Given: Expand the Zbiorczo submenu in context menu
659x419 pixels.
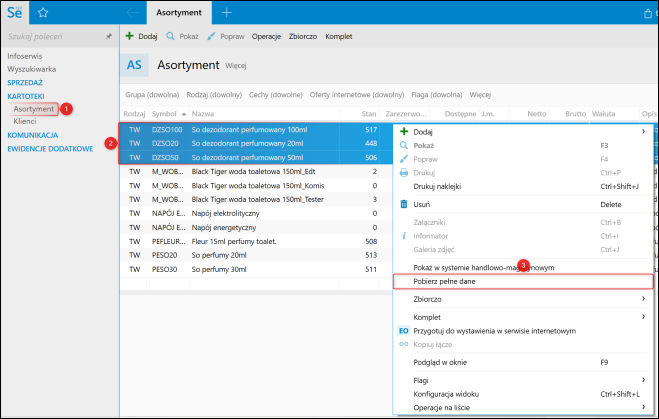Looking at the screenshot, I should coord(430,299).
